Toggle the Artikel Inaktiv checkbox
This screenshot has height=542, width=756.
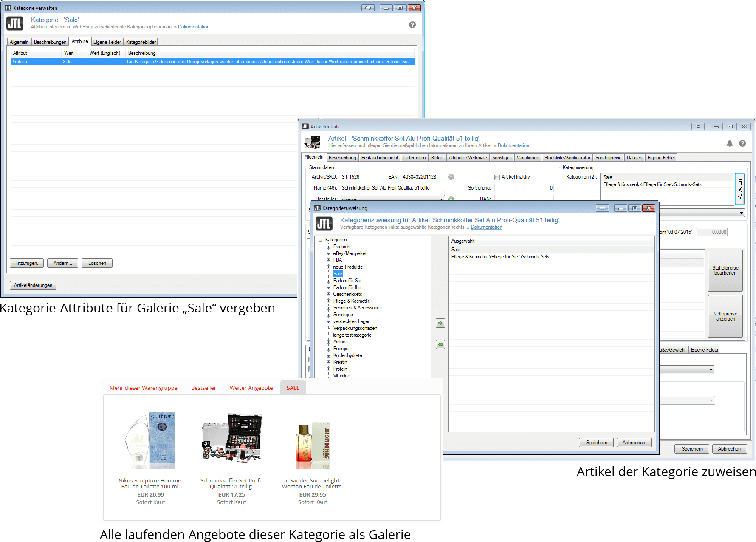pyautogui.click(x=497, y=177)
